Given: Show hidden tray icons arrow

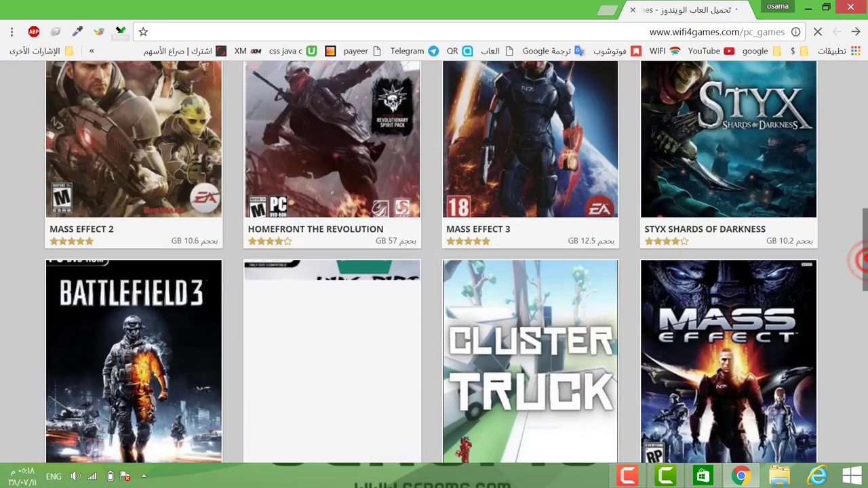Looking at the screenshot, I should (144, 476).
